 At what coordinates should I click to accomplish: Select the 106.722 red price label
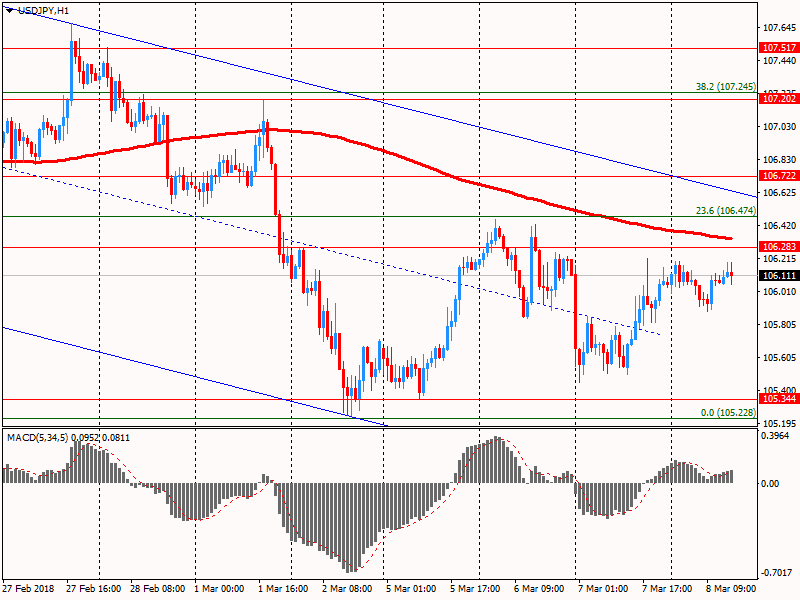(x=779, y=176)
